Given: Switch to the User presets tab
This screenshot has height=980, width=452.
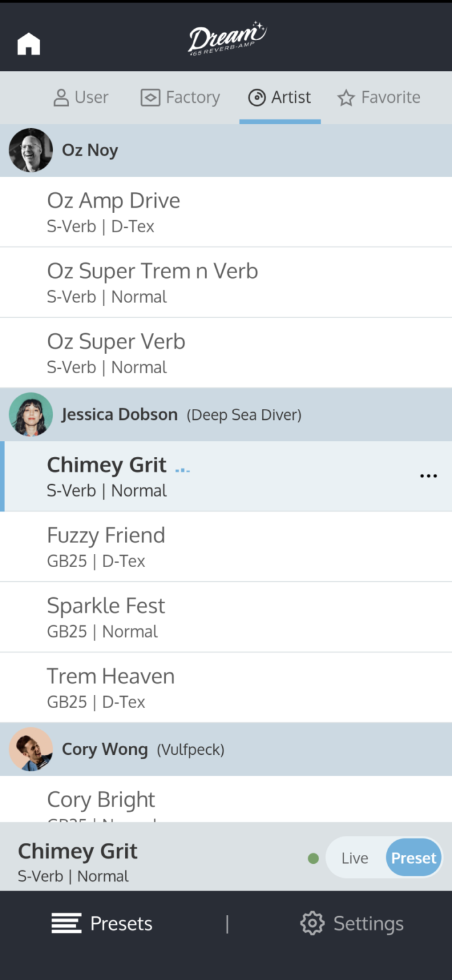Looking at the screenshot, I should [80, 98].
